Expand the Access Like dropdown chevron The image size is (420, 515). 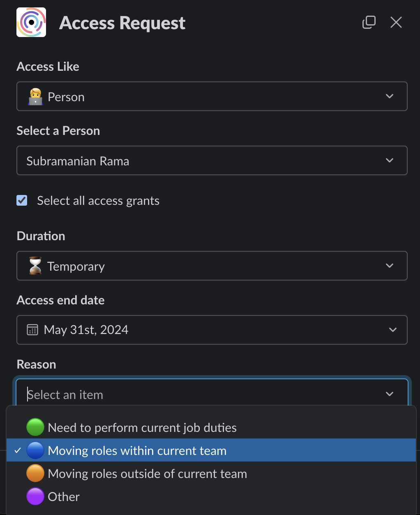tap(390, 96)
